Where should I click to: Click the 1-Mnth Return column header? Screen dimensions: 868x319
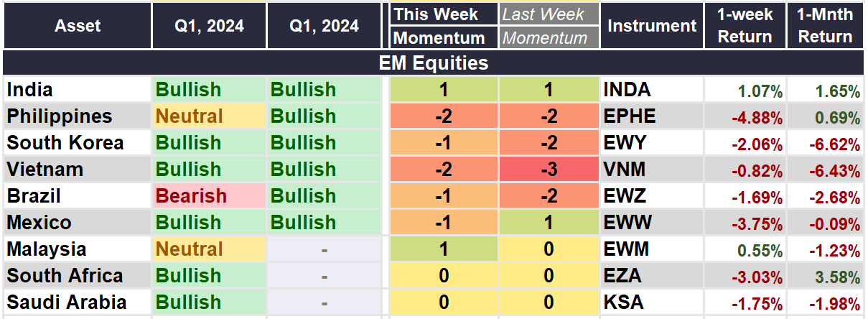826,26
